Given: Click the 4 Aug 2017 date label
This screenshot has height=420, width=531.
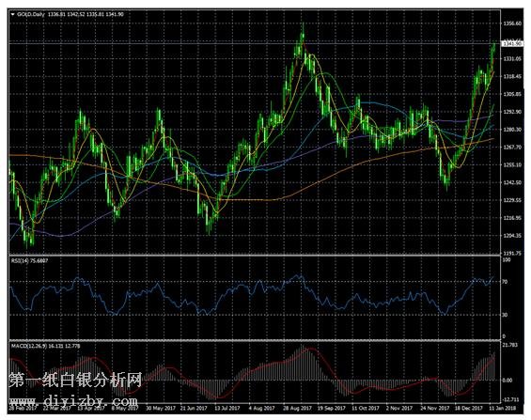Looking at the screenshot, I should (262, 408).
